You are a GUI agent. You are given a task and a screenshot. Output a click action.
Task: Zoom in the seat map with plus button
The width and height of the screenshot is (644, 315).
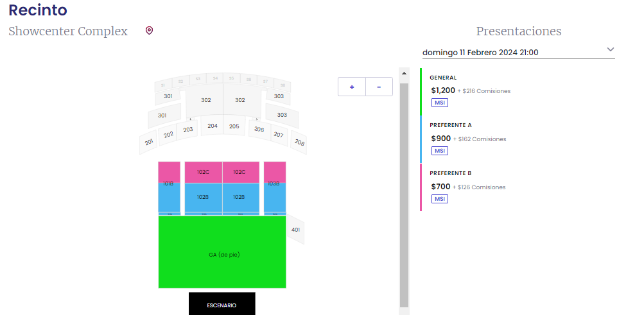[x=352, y=87]
